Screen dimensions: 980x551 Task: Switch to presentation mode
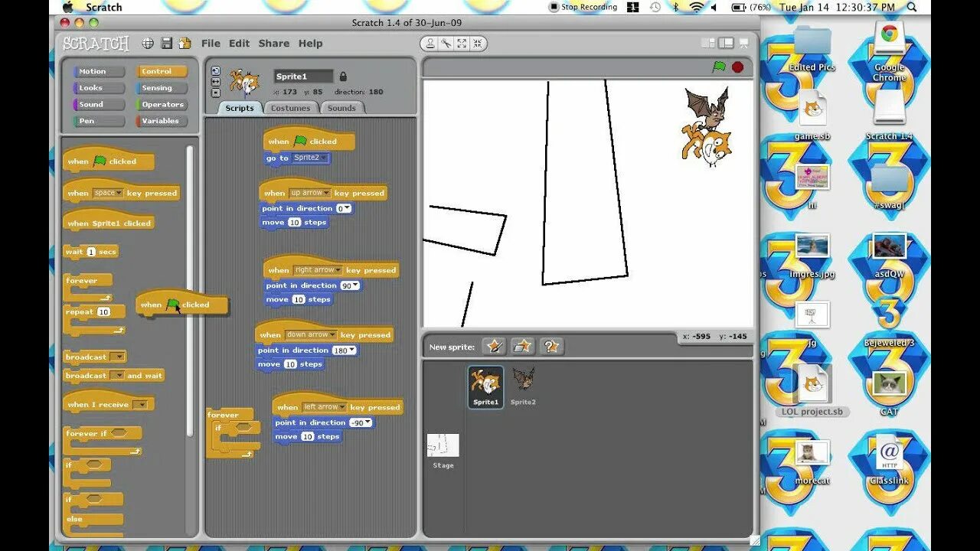[x=743, y=44]
